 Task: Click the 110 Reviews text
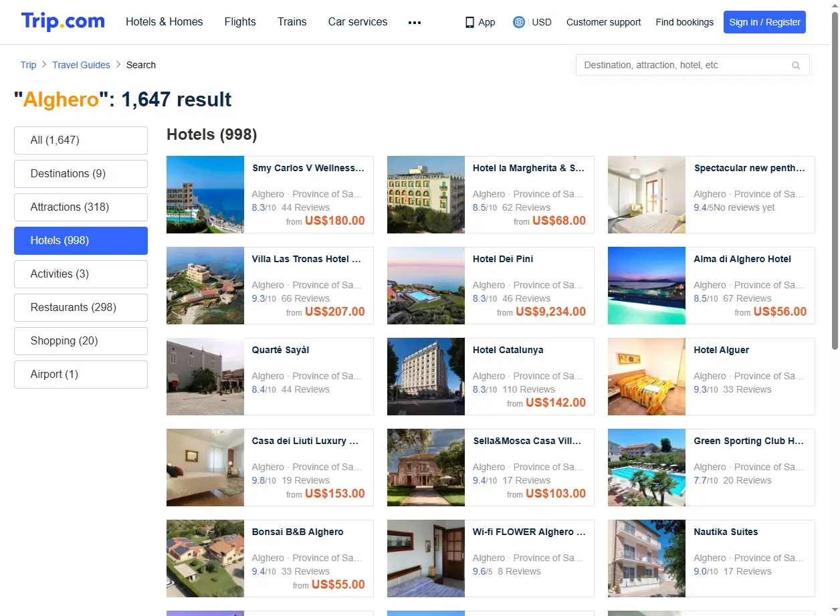(x=528, y=389)
